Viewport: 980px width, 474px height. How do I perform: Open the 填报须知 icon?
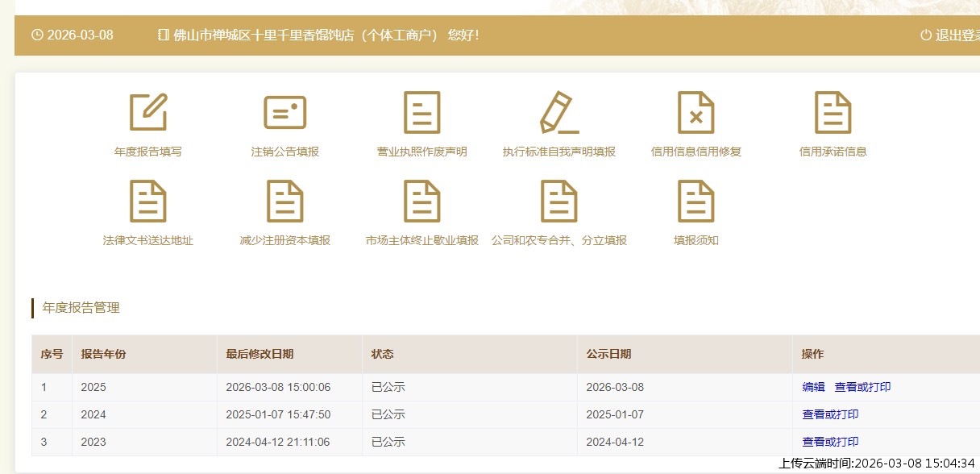696,201
